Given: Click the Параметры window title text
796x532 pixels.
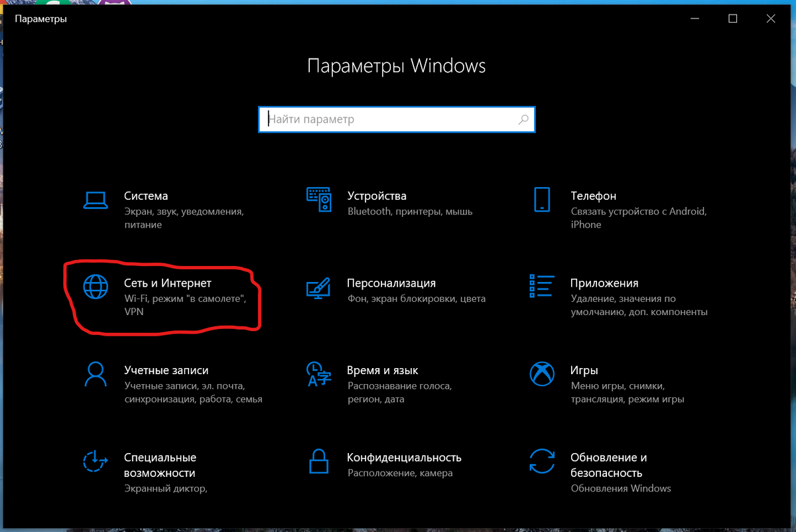Looking at the screenshot, I should click(x=40, y=19).
